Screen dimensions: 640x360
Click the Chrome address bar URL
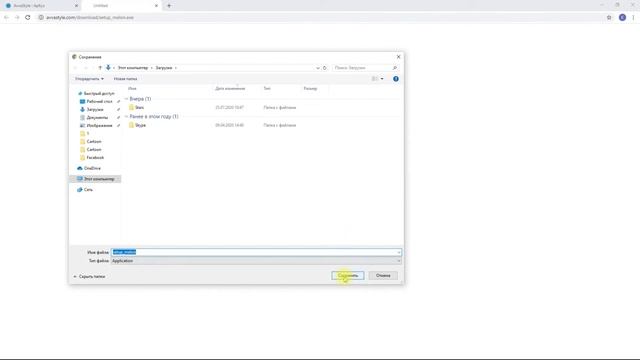coord(90,18)
